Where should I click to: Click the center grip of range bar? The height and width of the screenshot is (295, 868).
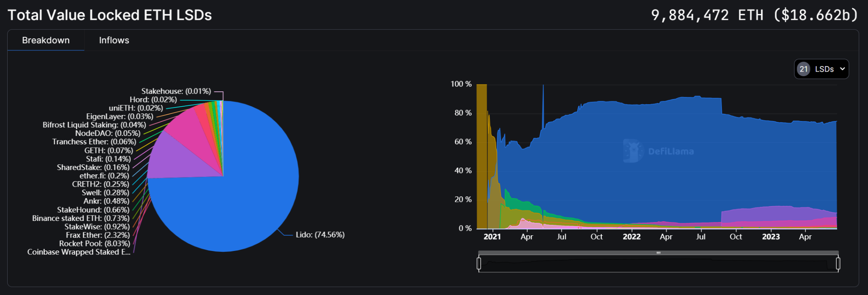(x=658, y=253)
